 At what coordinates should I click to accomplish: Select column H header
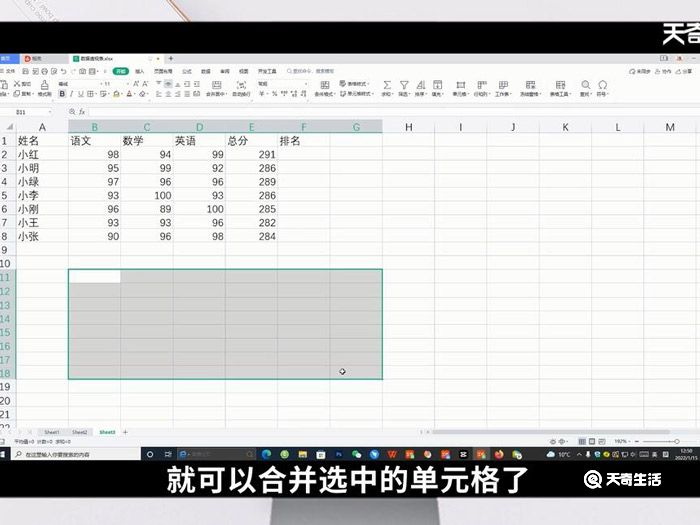(408, 127)
